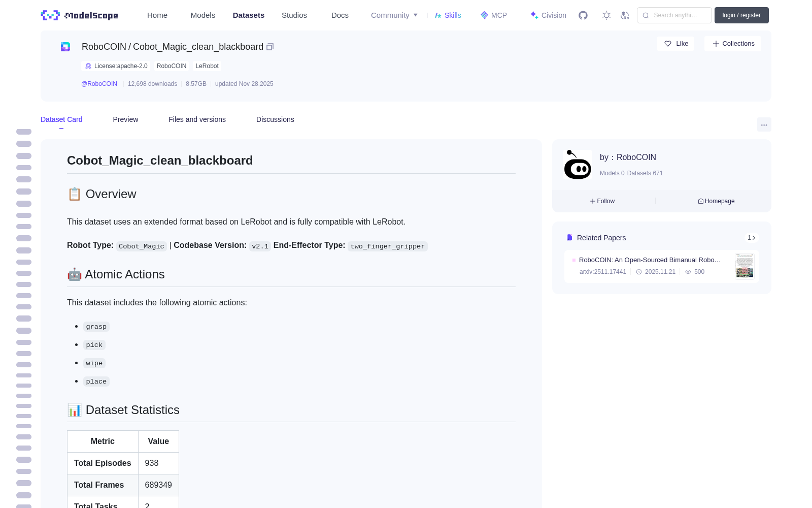Open the @RoboCOIN owner link
Viewport: 812px width, 508px height.
click(99, 84)
